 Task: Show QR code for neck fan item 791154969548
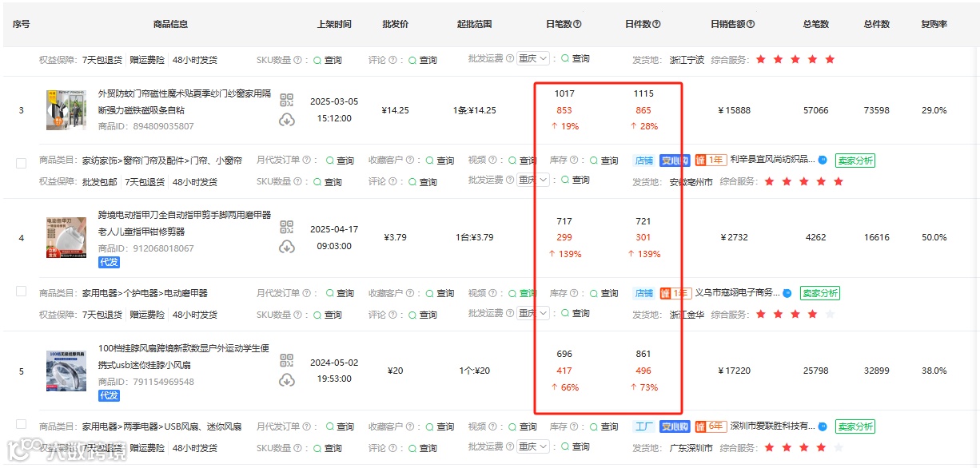pos(287,360)
